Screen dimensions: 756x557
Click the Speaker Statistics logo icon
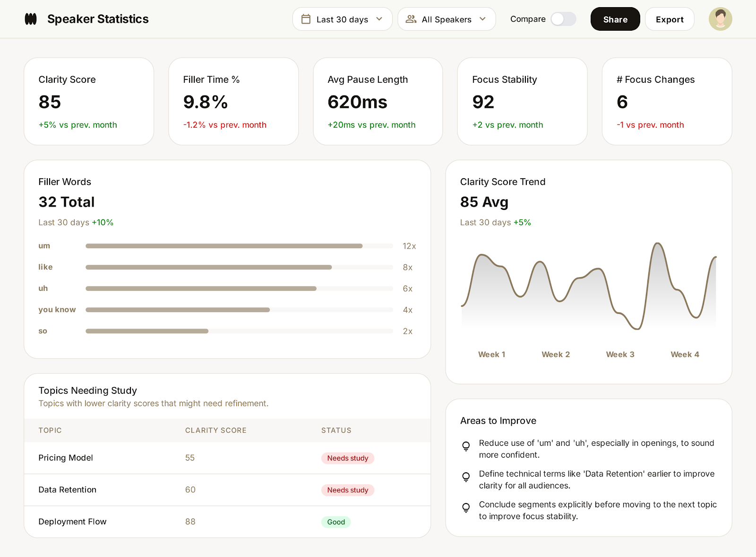[x=30, y=19]
